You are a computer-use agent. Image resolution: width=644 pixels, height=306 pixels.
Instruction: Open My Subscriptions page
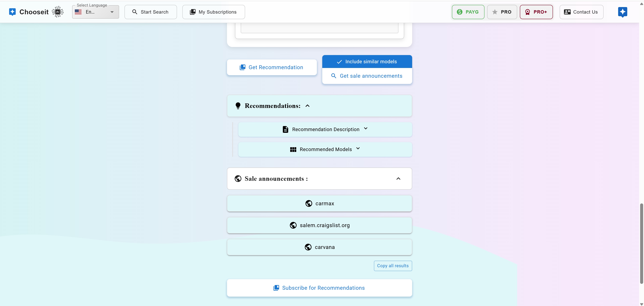point(214,12)
